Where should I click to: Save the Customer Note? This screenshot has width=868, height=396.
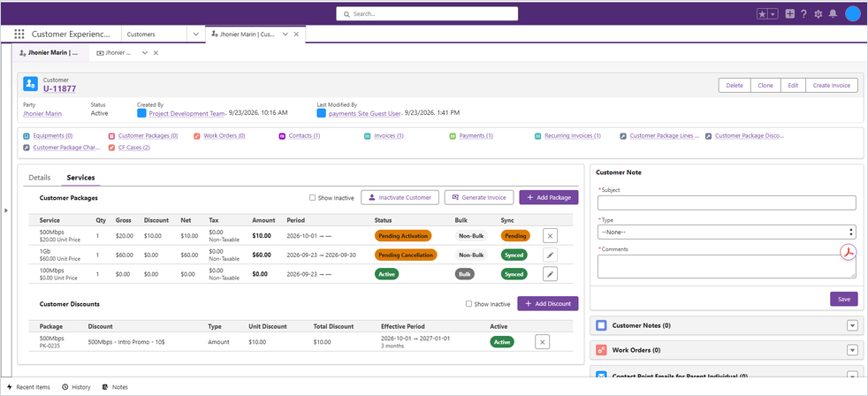point(843,299)
